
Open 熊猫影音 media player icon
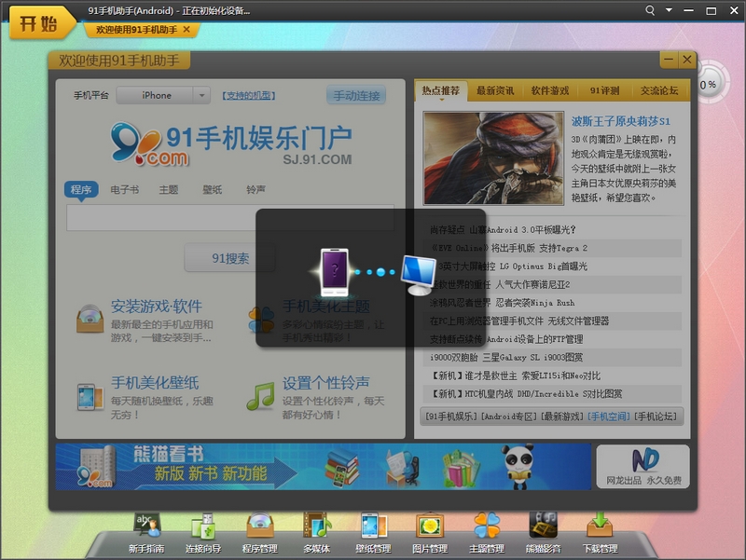click(543, 532)
